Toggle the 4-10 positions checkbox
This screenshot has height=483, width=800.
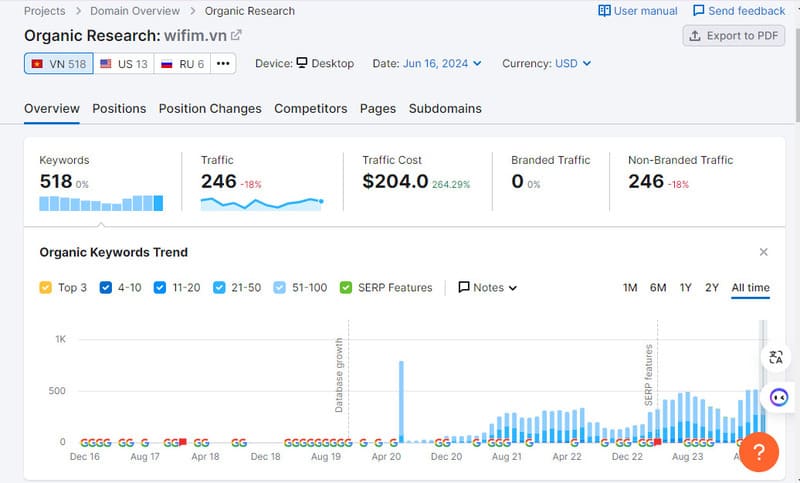click(104, 288)
